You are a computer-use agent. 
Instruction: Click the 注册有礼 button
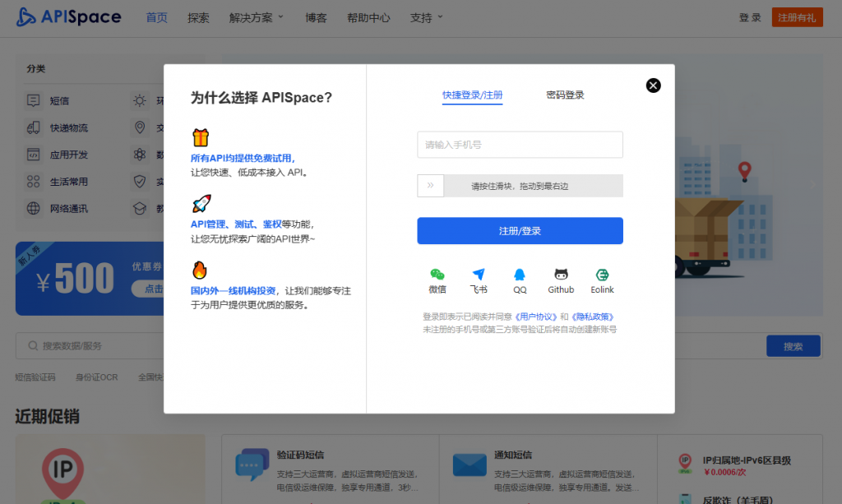797,17
